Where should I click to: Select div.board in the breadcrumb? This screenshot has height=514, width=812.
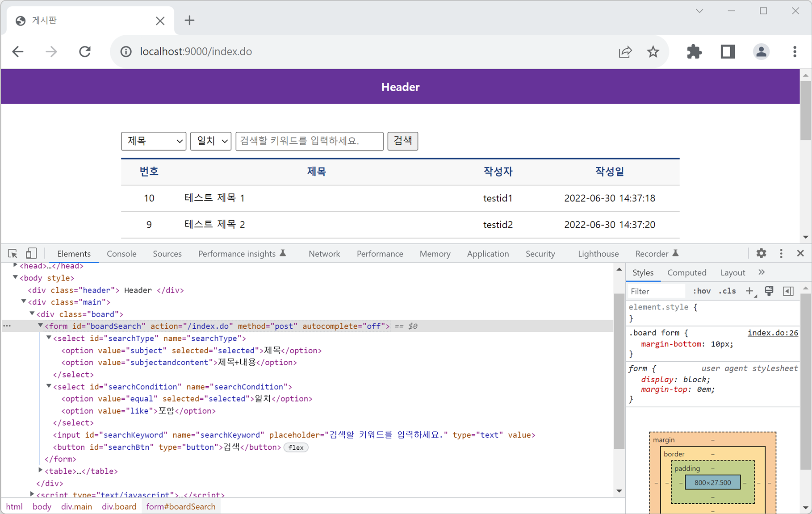(x=119, y=506)
